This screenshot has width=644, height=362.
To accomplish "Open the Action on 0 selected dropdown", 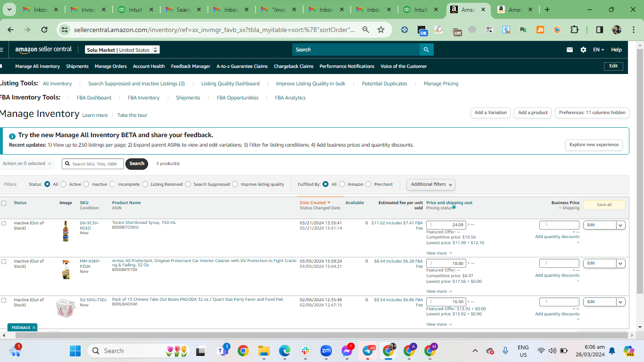I will tap(27, 164).
